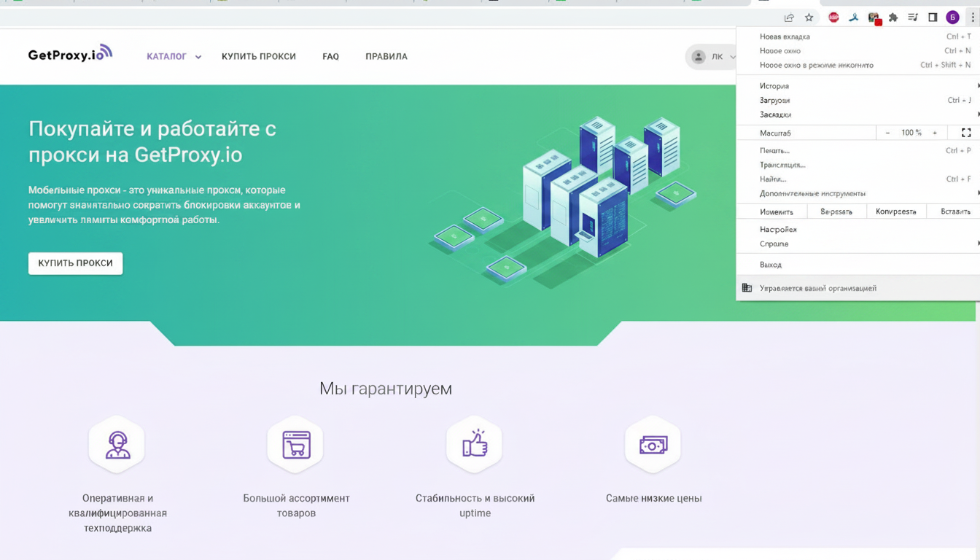Open Загрузки from the Chrome menu
The image size is (980, 560).
(858, 100)
